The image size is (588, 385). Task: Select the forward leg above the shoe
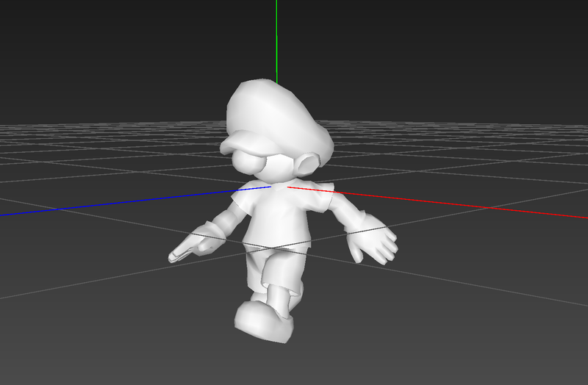click(280, 298)
